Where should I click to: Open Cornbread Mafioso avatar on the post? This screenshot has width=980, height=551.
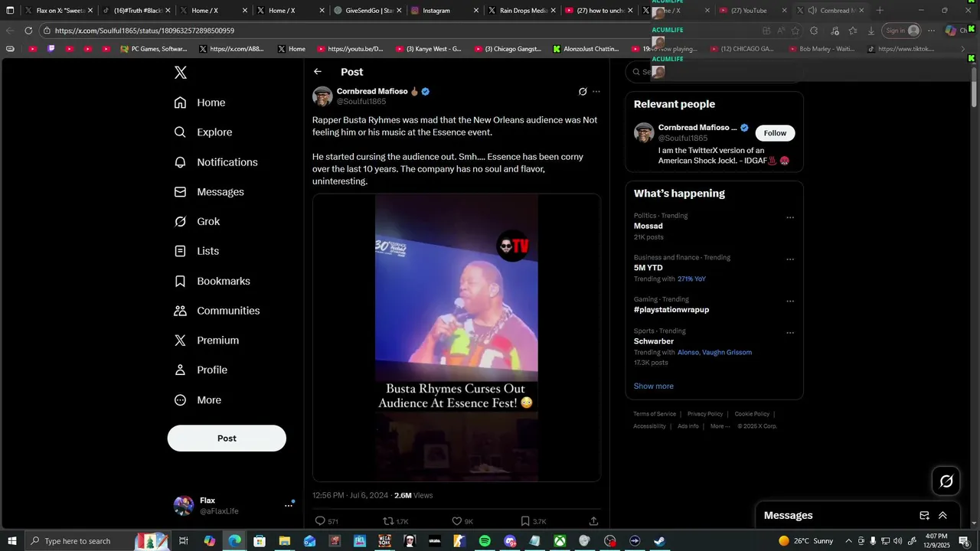click(x=322, y=96)
